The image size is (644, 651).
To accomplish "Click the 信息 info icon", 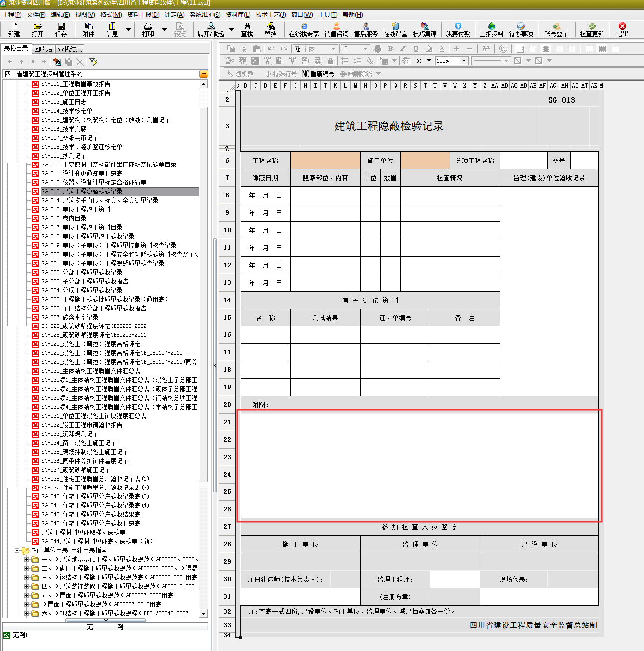I will coord(112,30).
